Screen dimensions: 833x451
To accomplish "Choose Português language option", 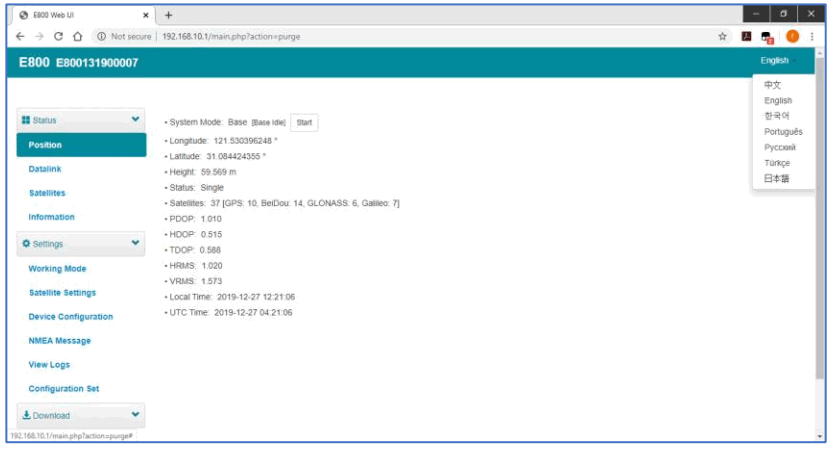I will [783, 132].
